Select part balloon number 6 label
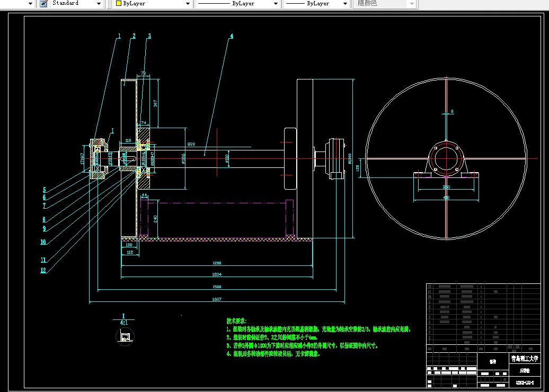The height and width of the screenshot is (392, 549). tap(45, 198)
